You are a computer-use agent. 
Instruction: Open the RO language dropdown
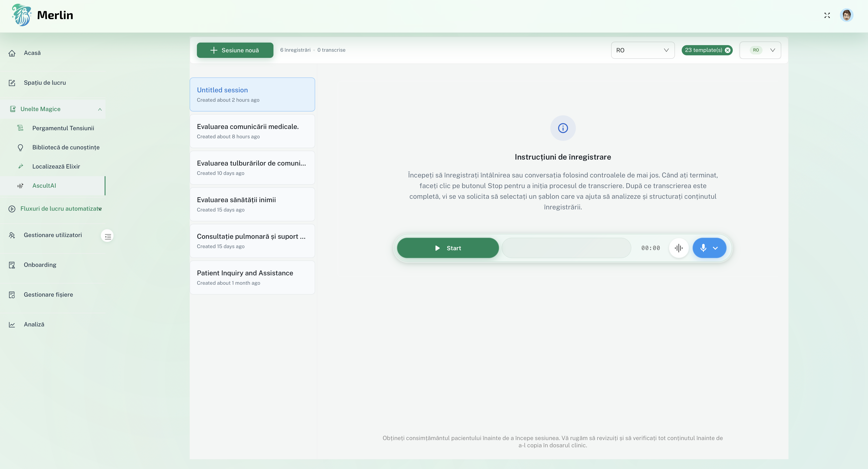coord(642,50)
